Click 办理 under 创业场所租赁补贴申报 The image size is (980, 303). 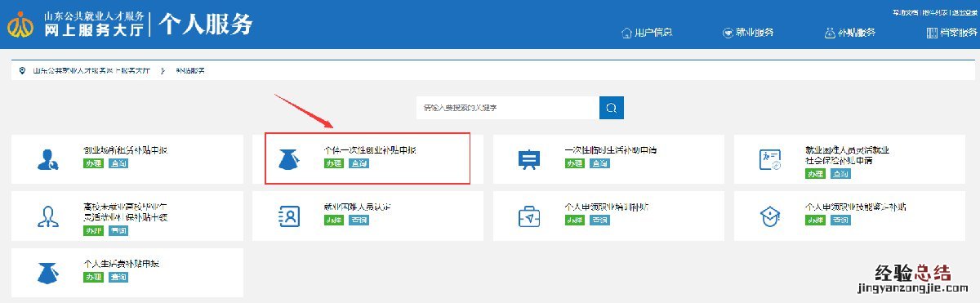[x=93, y=163]
